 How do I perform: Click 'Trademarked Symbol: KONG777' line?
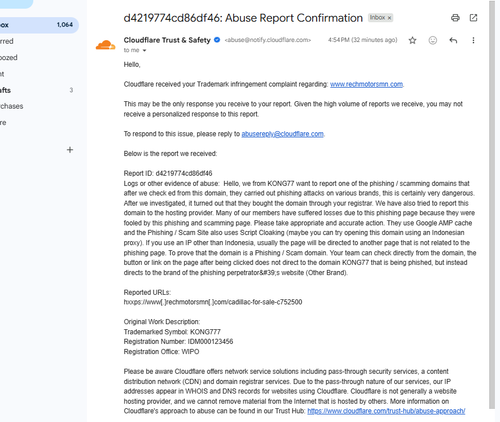click(x=172, y=332)
